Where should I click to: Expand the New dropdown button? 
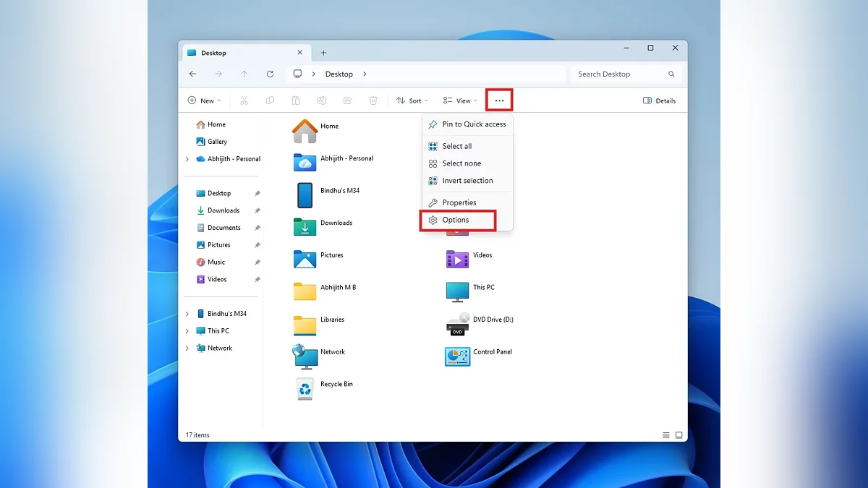point(204,100)
